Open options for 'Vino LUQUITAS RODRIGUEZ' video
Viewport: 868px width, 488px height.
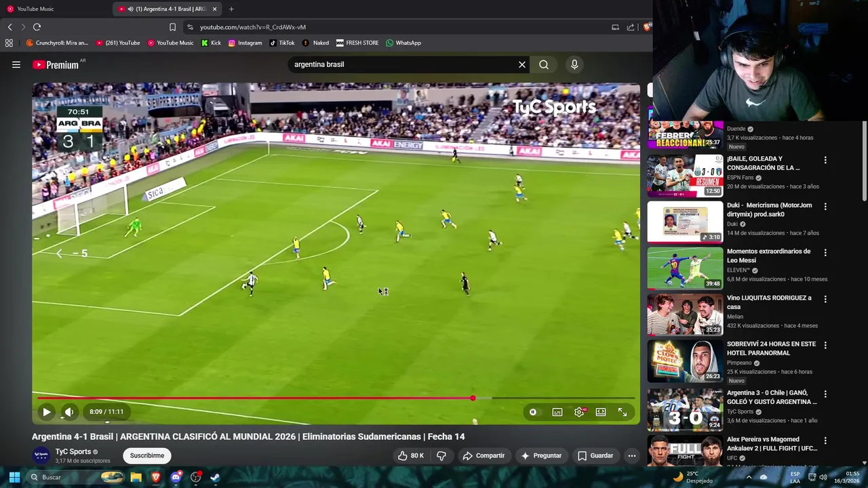click(x=825, y=299)
